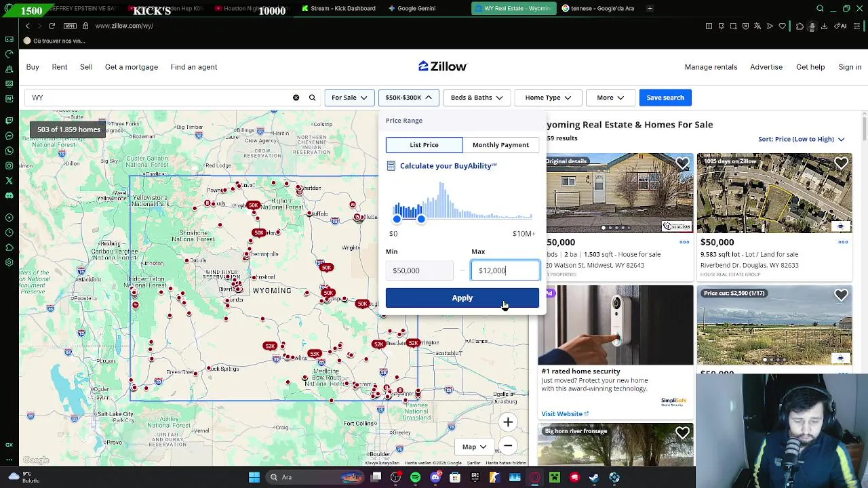
Task: Apply the price range filter
Action: pyautogui.click(x=462, y=298)
